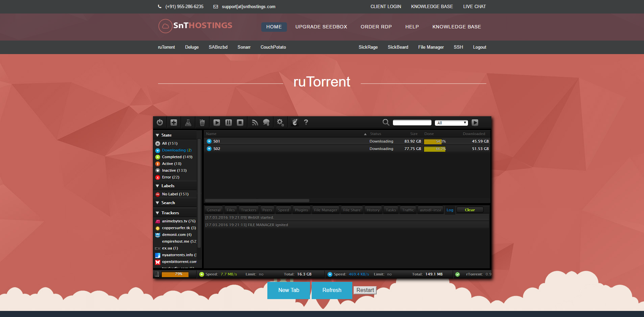Open the File Manager link in navbar

point(431,47)
